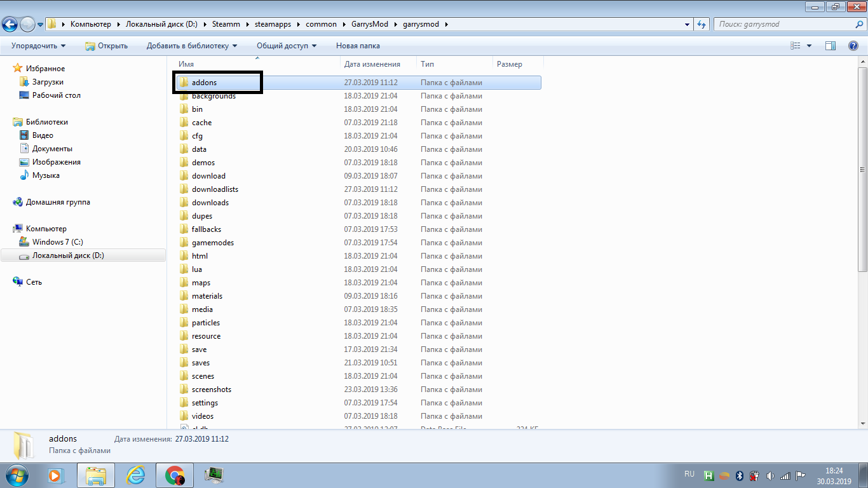Select Локальный диск (D:) in navigation pane

pos(67,255)
